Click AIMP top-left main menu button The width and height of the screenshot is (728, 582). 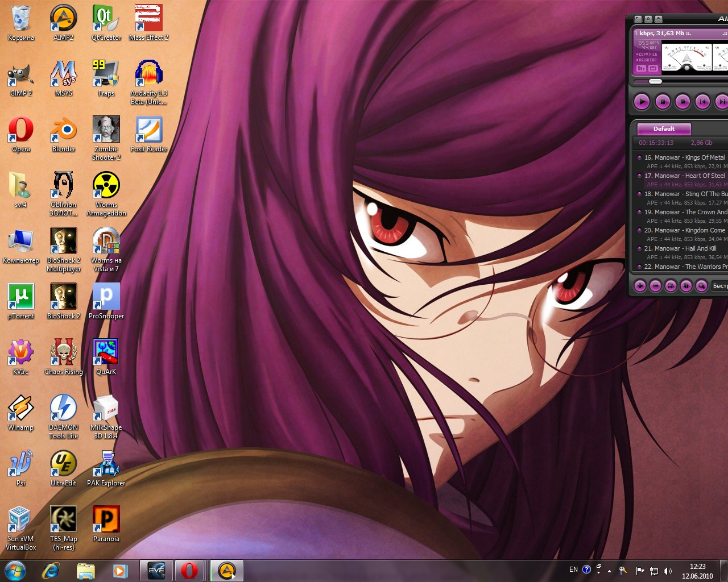(638, 19)
